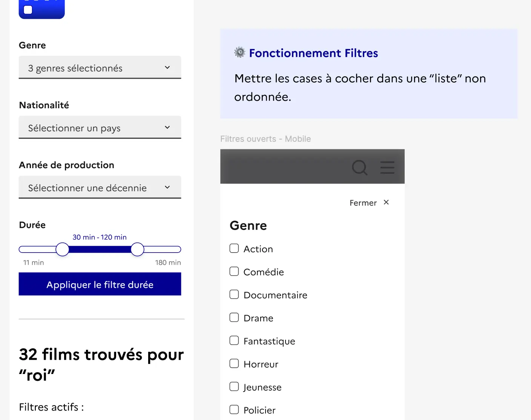Open the Genre dropdown showing 3 genres sélectionnés

coord(100,68)
